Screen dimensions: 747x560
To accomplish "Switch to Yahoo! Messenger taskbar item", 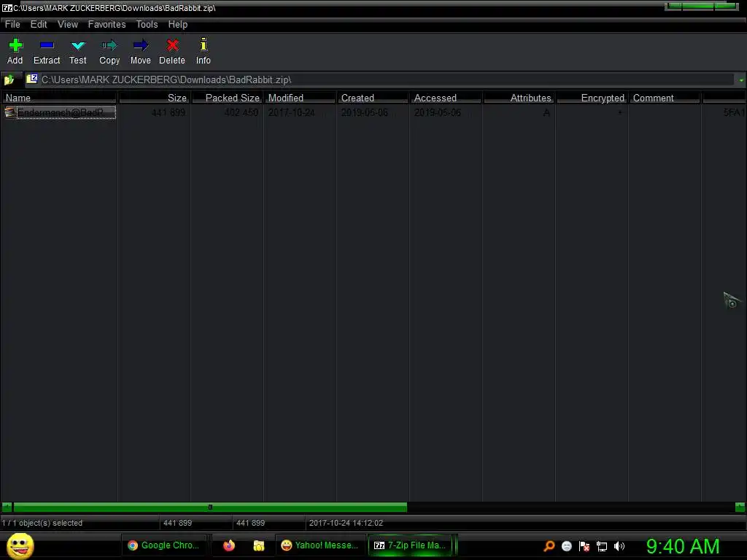I will (320, 545).
